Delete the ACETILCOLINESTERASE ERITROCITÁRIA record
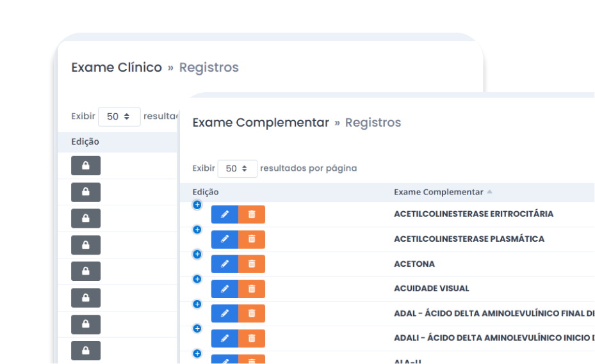This screenshot has height=364, width=595. click(252, 214)
